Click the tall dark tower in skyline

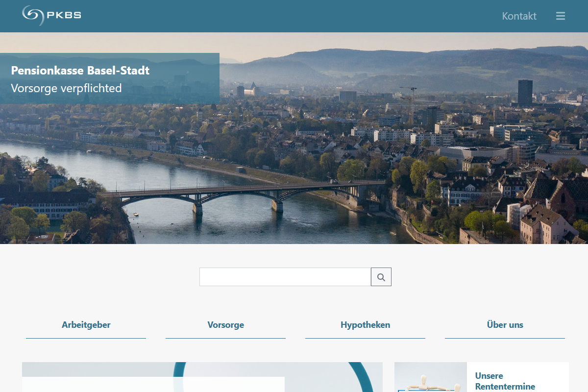525,92
